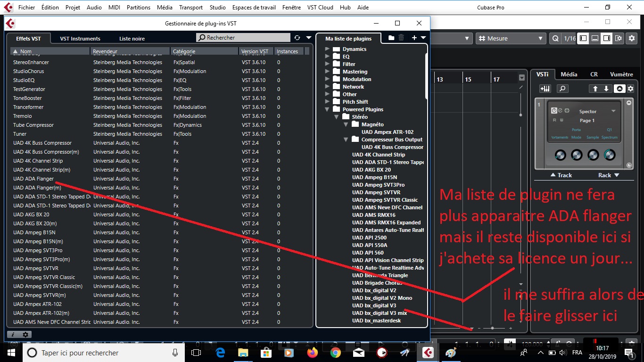Viewport: 644px width, 362px height.
Task: Open the Spector preset dropdown arrow
Action: pyautogui.click(x=614, y=111)
